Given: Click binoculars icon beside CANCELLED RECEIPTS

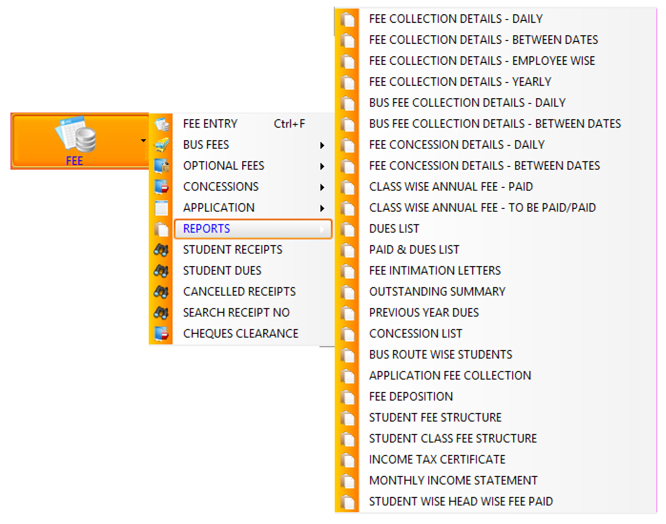Looking at the screenshot, I should coord(161,292).
